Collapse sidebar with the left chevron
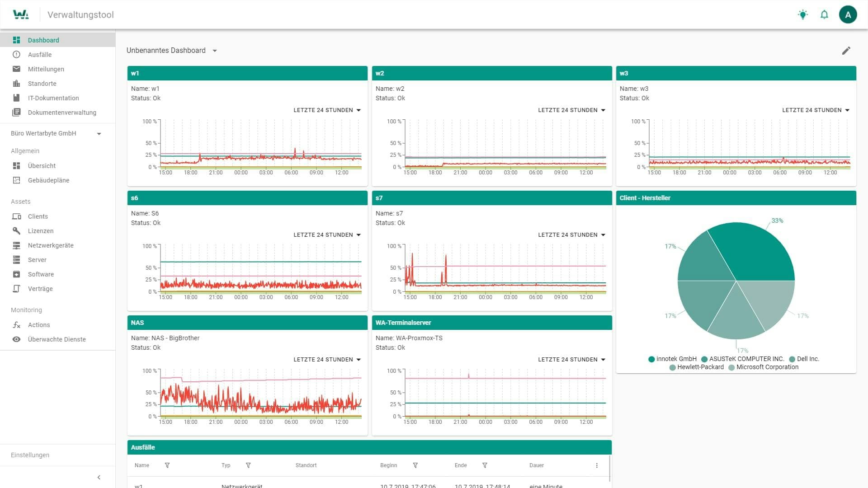The image size is (868, 488). pyautogui.click(x=99, y=477)
